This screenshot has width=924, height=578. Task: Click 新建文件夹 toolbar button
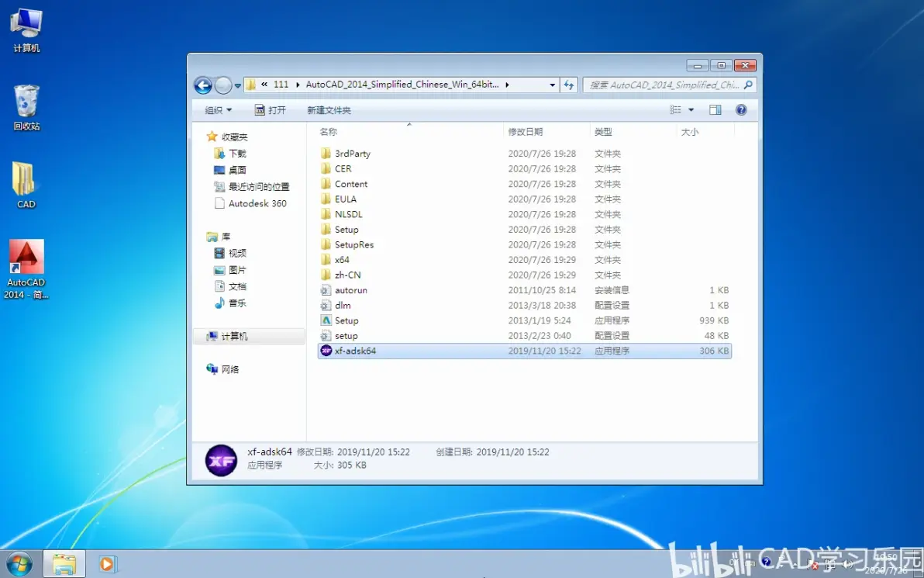tap(329, 110)
